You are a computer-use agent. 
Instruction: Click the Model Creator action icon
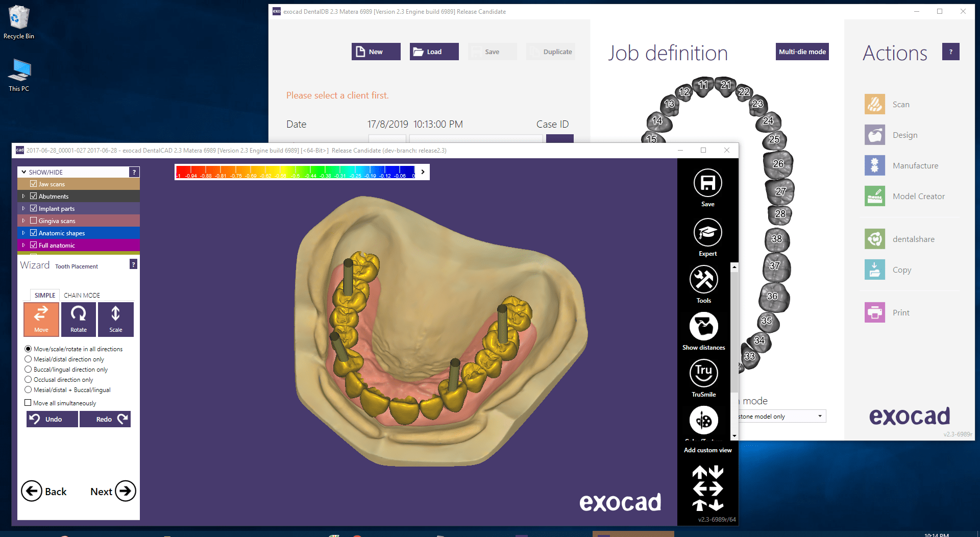(875, 196)
